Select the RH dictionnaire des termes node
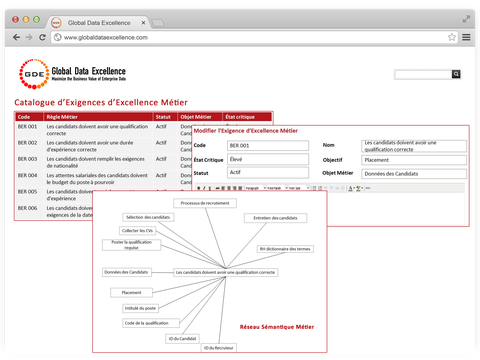 coord(285,249)
